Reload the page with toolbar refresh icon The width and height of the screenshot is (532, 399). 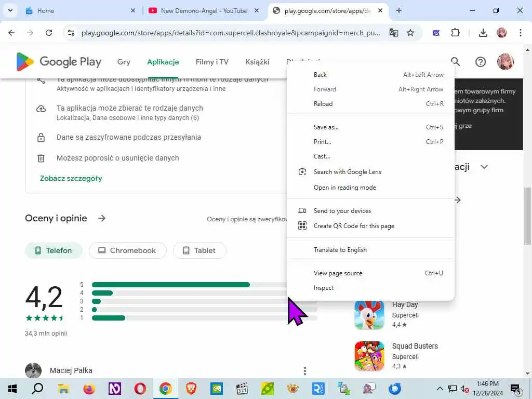49,33
